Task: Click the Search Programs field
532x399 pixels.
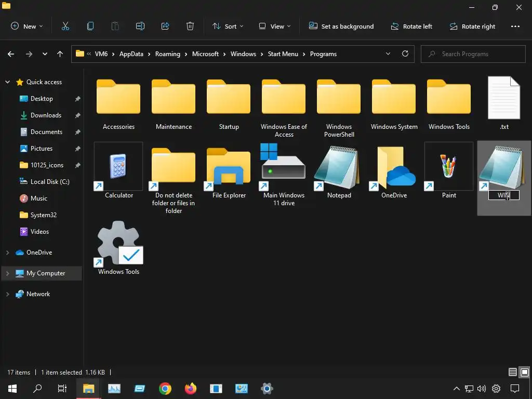Action: click(x=473, y=54)
